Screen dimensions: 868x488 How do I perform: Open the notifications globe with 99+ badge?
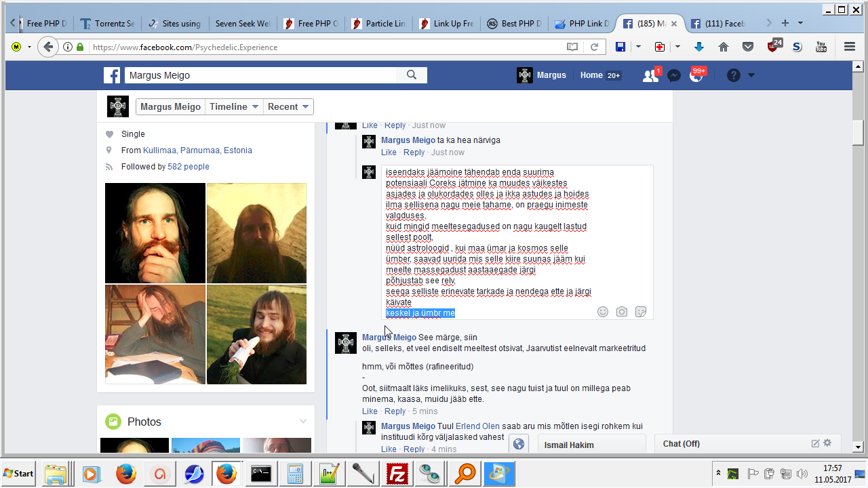(696, 75)
